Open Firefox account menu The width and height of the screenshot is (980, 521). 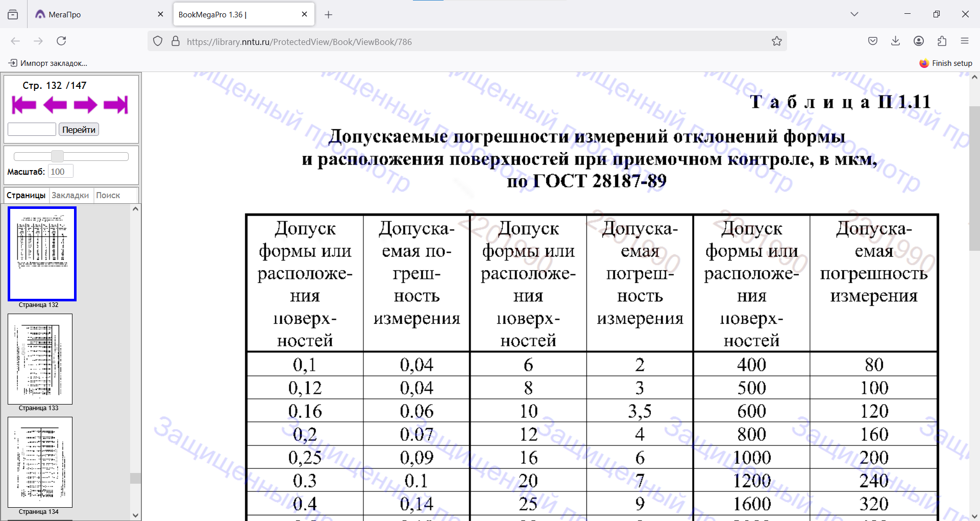pos(919,41)
